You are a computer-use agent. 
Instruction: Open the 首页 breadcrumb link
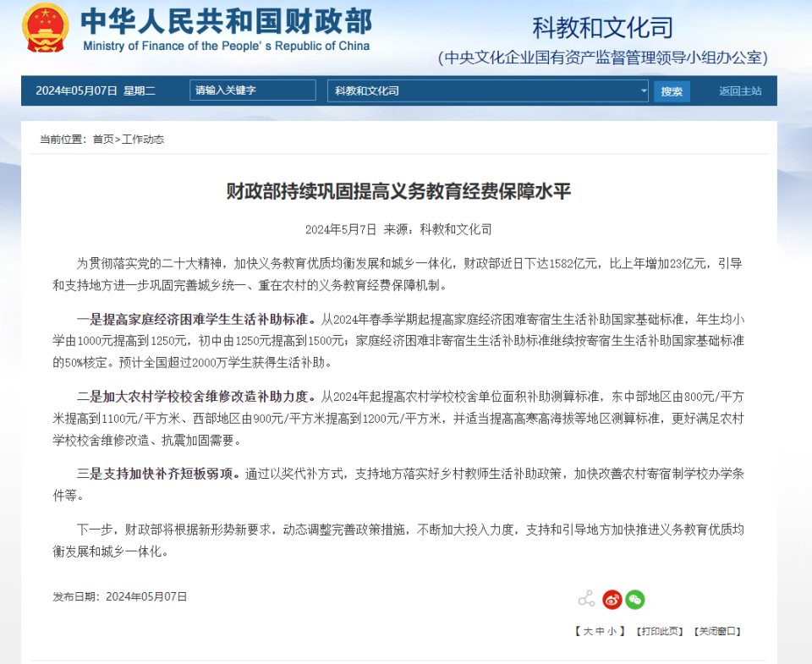101,139
